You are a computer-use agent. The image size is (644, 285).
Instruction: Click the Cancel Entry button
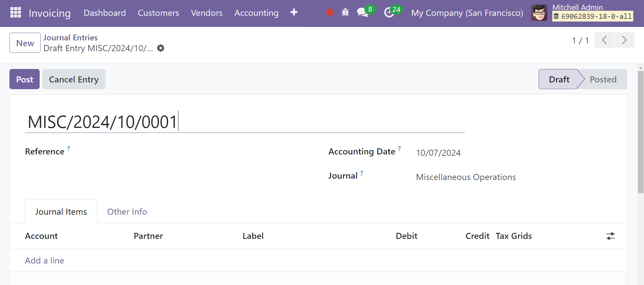pos(74,79)
